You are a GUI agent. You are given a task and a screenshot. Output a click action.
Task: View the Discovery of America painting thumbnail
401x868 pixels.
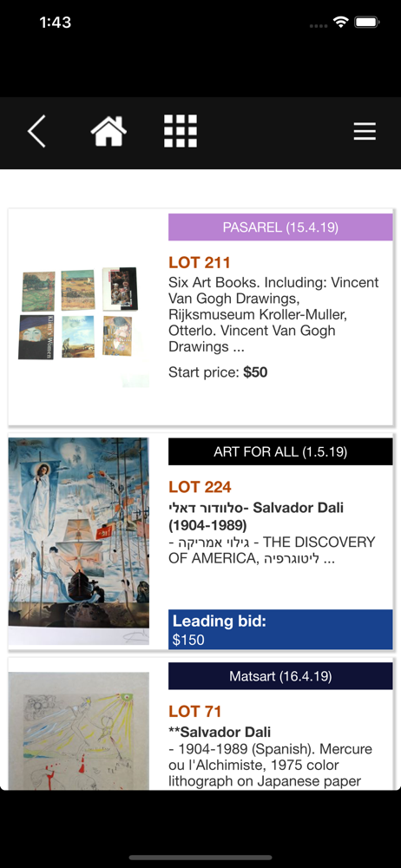[x=79, y=541]
